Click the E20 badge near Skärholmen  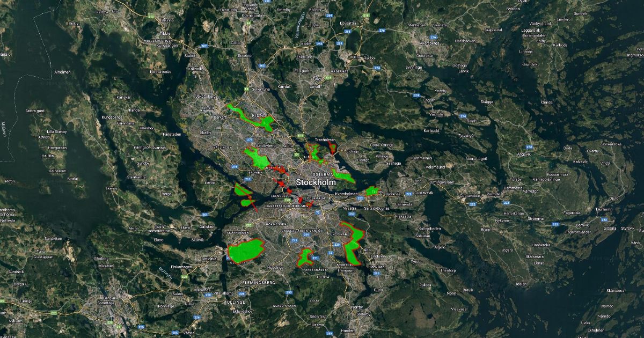(248, 225)
